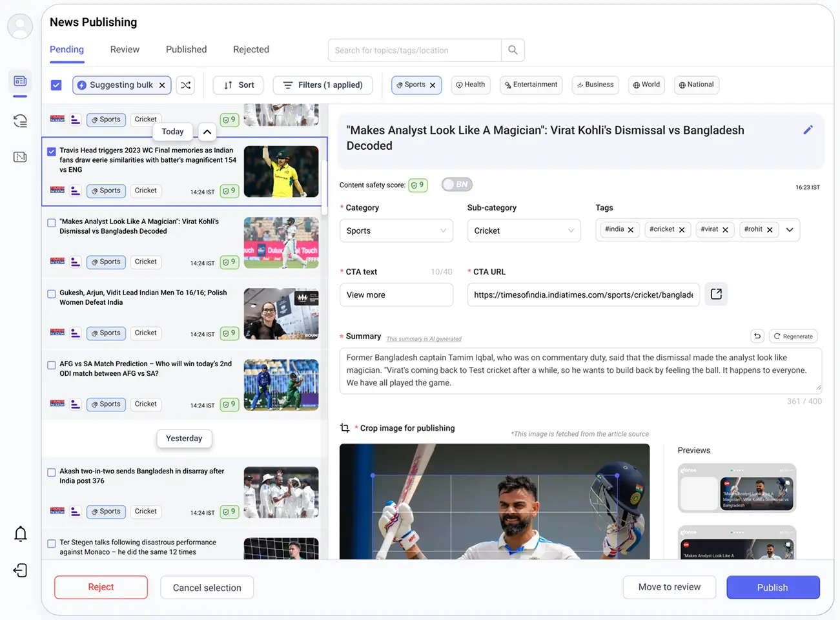Remove the #cricket tag
Image resolution: width=840 pixels, height=620 pixels.
pyautogui.click(x=682, y=230)
